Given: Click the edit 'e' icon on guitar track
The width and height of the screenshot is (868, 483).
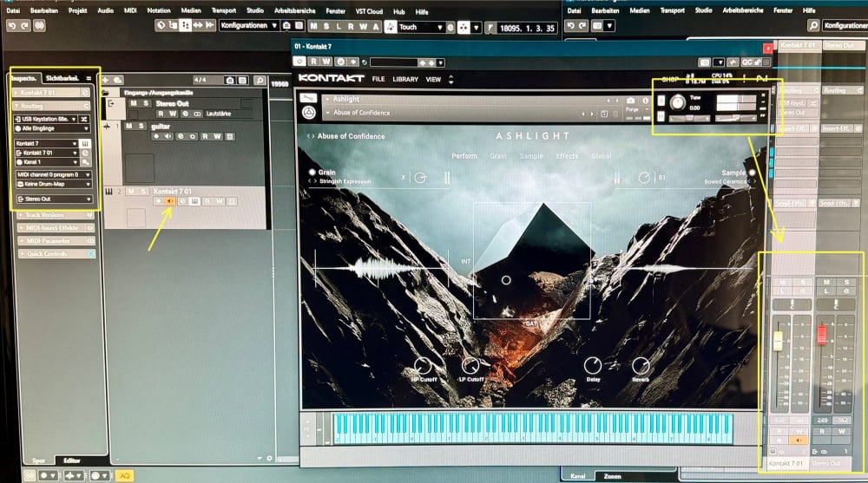Looking at the screenshot, I should pos(180,136).
